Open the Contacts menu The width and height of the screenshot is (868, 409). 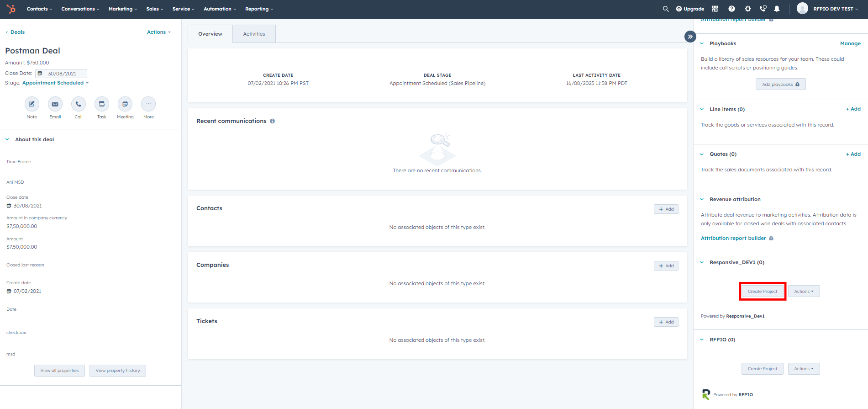pos(39,9)
